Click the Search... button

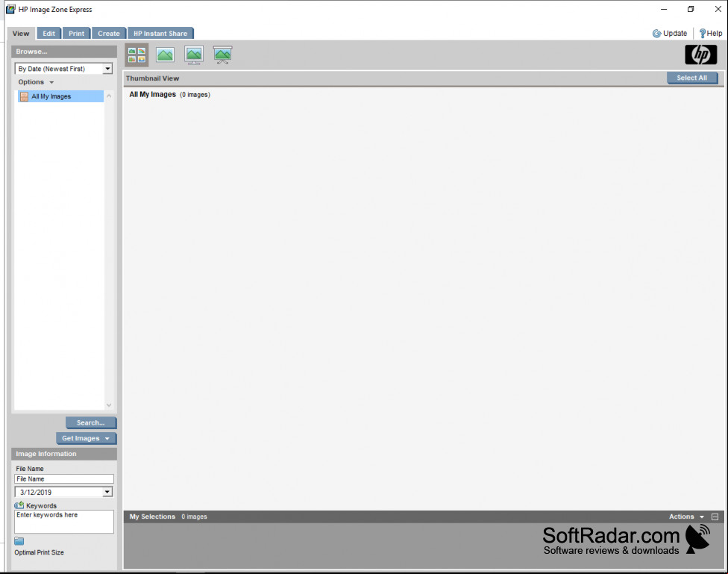(x=91, y=423)
